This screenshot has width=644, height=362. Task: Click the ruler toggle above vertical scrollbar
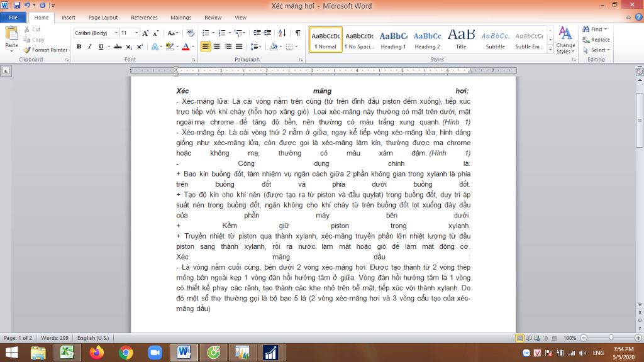(x=640, y=71)
